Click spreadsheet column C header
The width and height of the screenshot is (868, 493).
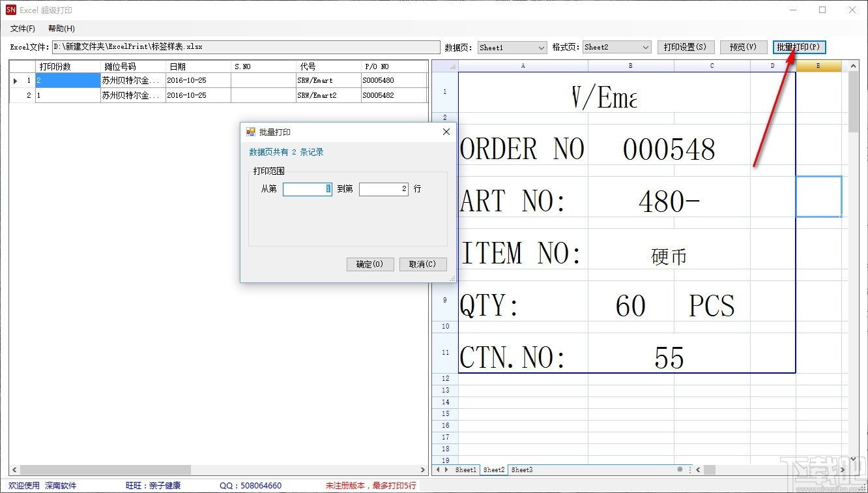pos(712,66)
